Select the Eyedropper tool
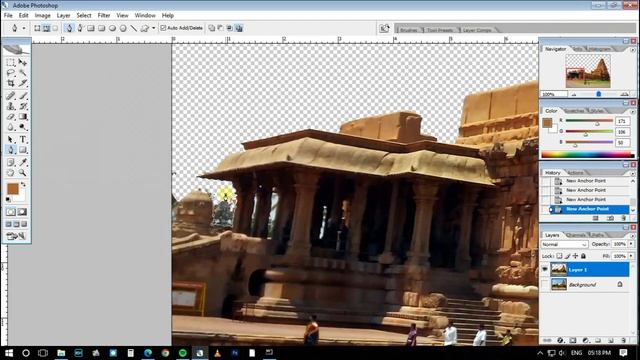Image resolution: width=640 pixels, height=360 pixels. pyautogui.click(x=23, y=162)
